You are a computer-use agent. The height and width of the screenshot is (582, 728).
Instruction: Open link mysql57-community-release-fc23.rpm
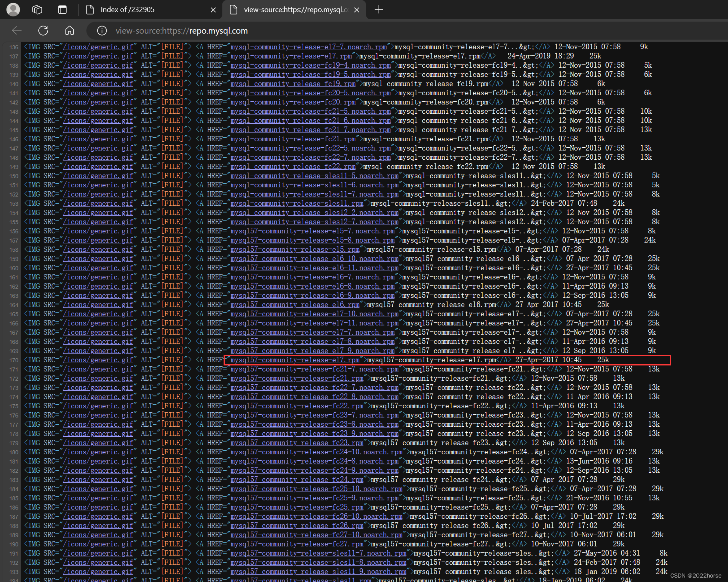297,443
